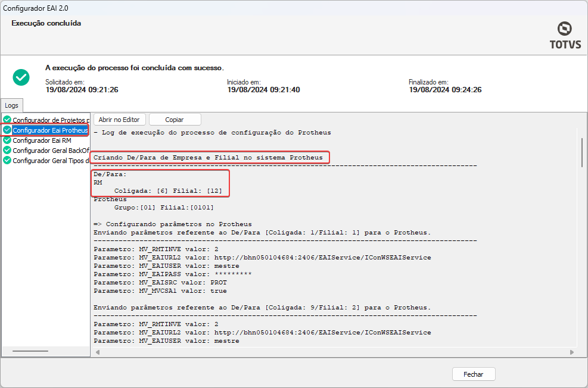Click the 'MV_EAIPASS valor: *********' line
The height and width of the screenshot is (388, 588).
pos(173,274)
